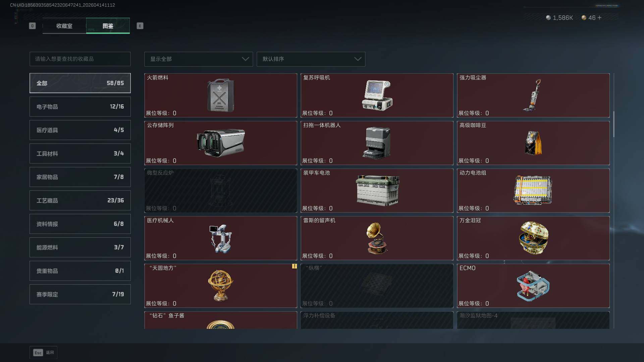Image resolution: width=644 pixels, height=362 pixels.
Task: Focus the 请输入想要查找的收藏品 search field
Action: tap(80, 59)
